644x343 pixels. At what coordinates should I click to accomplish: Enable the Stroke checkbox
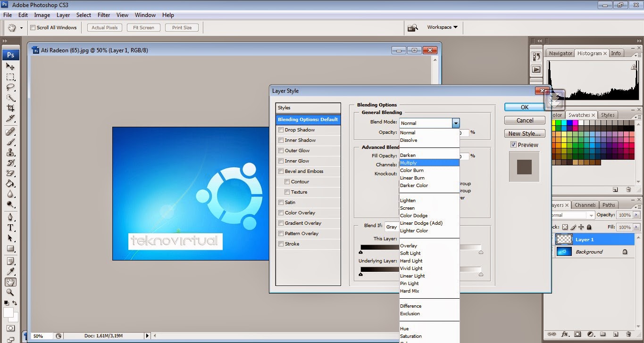[x=281, y=244]
